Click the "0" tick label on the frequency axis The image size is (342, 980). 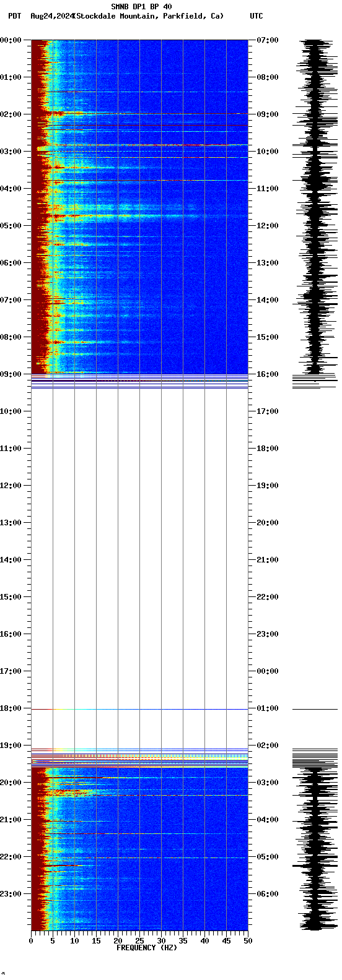(x=31, y=941)
